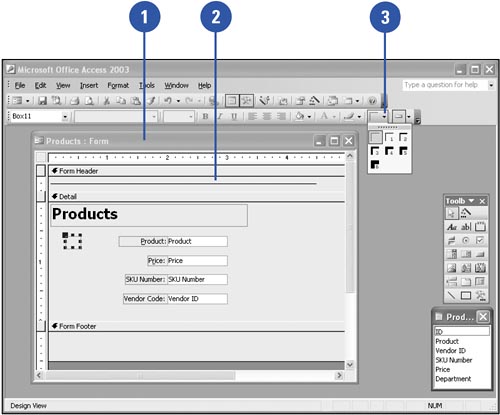The image size is (500, 415).
Task: Click the Print icon in the toolbar
Action: [x=75, y=100]
